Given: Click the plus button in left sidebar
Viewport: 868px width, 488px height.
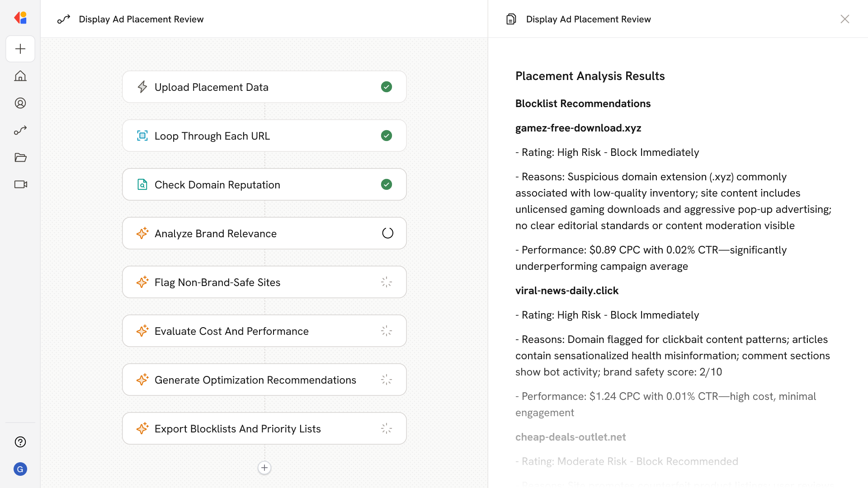Looking at the screenshot, I should [20, 49].
